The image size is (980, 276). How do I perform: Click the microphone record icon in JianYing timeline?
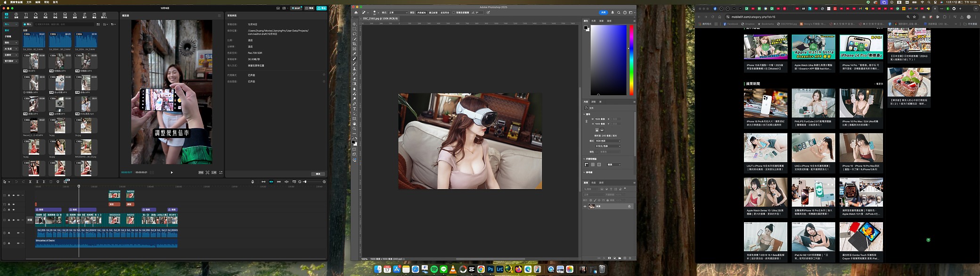tap(253, 182)
